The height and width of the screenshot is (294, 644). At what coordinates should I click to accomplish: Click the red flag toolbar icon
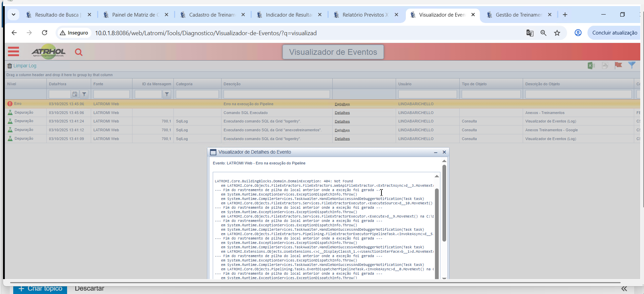[x=618, y=65]
